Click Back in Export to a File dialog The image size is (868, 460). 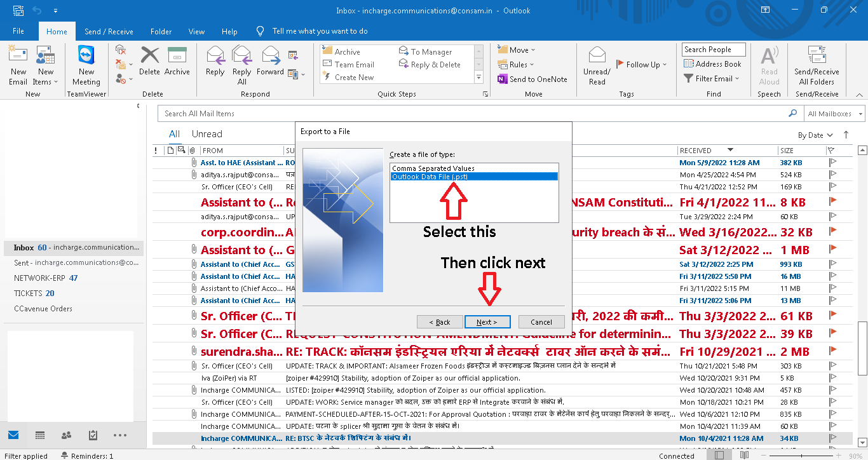(440, 322)
